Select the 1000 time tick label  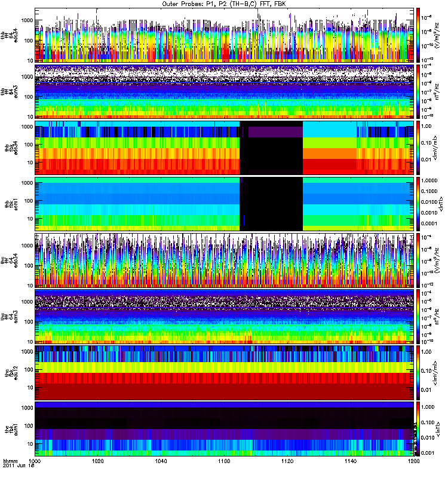pyautogui.click(x=35, y=462)
